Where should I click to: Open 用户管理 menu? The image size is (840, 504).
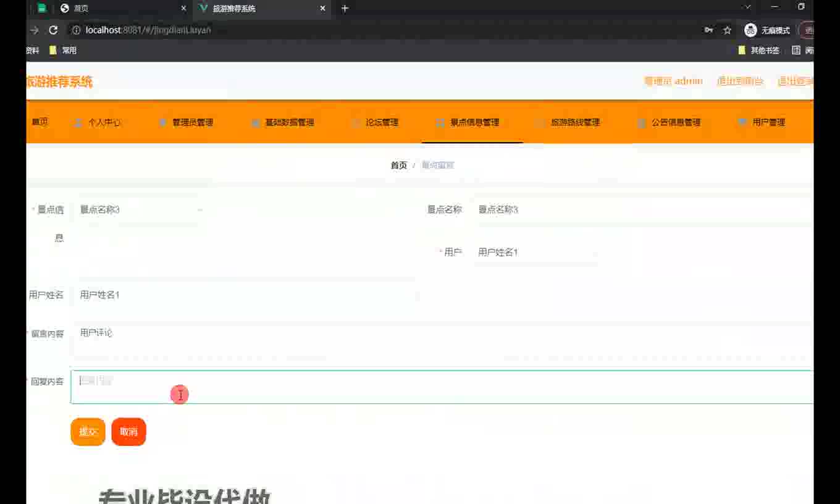pos(762,122)
